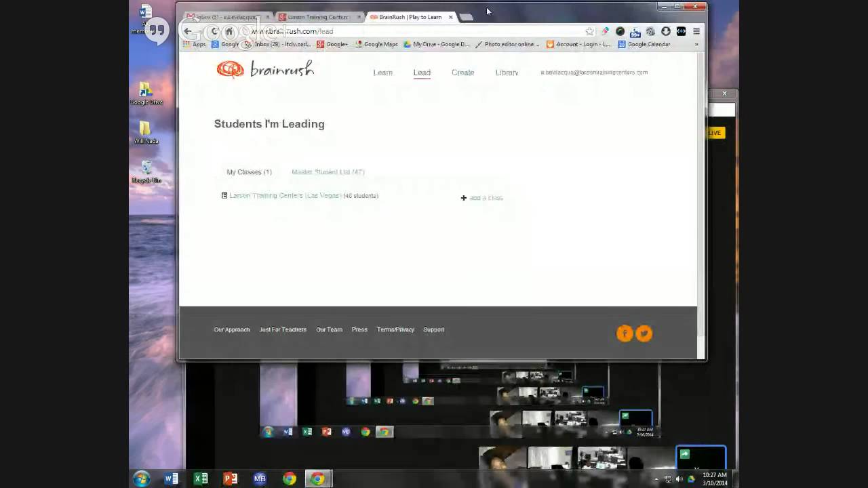
Task: Open the BrainRush Twitter page icon
Action: tap(644, 333)
